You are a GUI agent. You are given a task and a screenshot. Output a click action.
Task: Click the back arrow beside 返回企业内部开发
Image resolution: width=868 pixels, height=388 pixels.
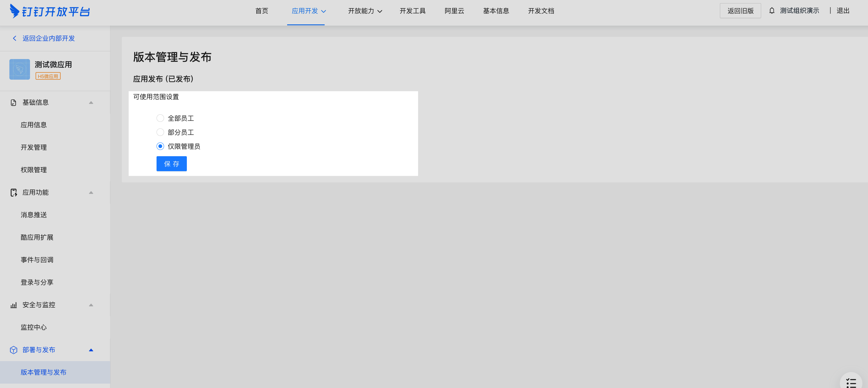point(14,38)
